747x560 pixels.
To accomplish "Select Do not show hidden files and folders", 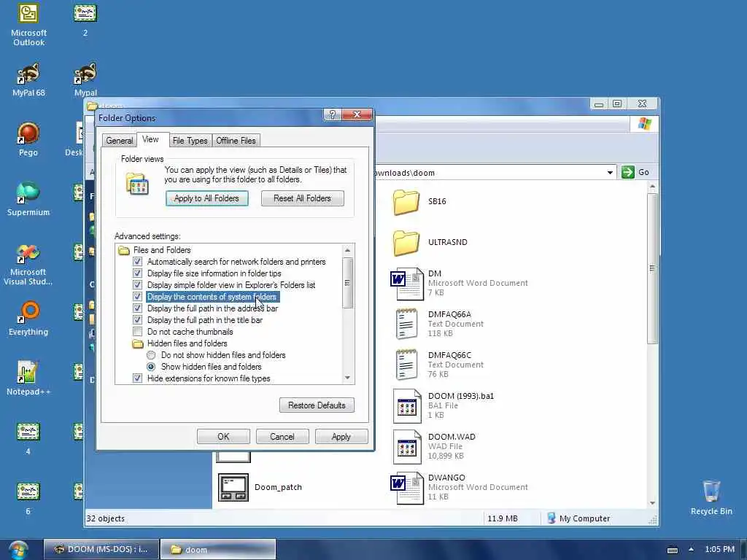I will coord(151,355).
